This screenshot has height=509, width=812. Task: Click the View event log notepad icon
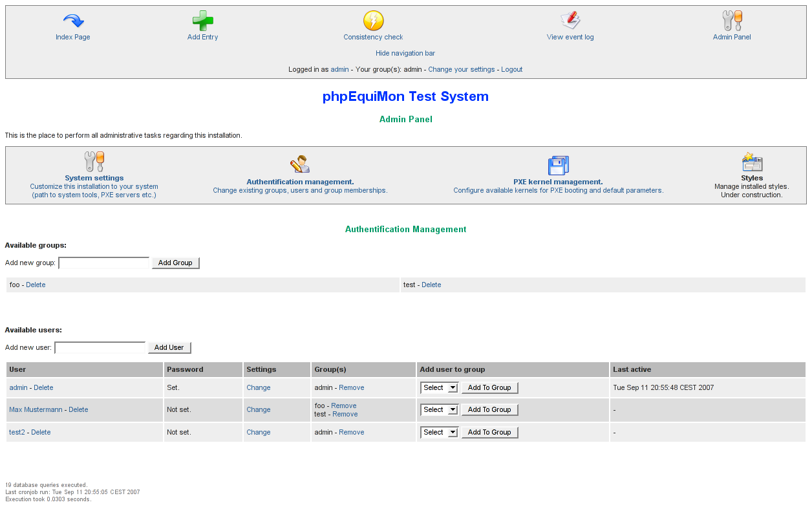click(570, 21)
